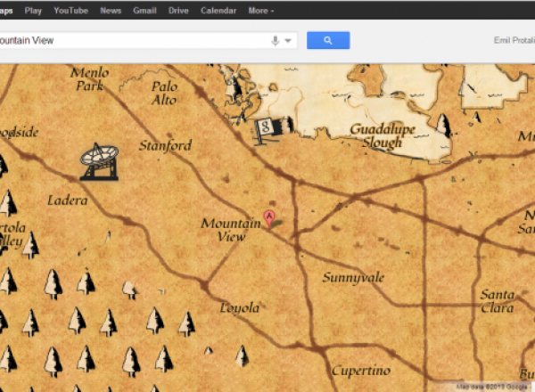The image size is (535, 392).
Task: Click the Ladera map label
Action: coord(68,200)
